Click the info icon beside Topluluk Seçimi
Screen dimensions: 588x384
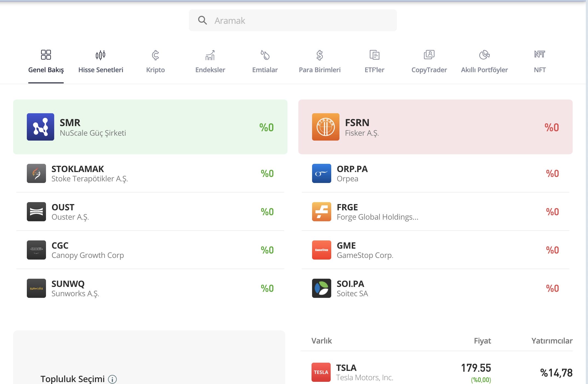click(x=113, y=379)
